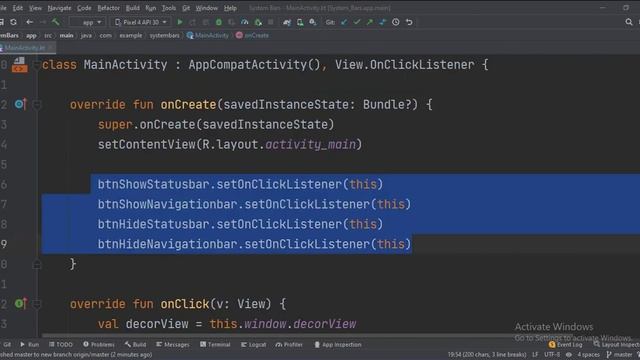Click the Git Update Project arrow

point(344,22)
